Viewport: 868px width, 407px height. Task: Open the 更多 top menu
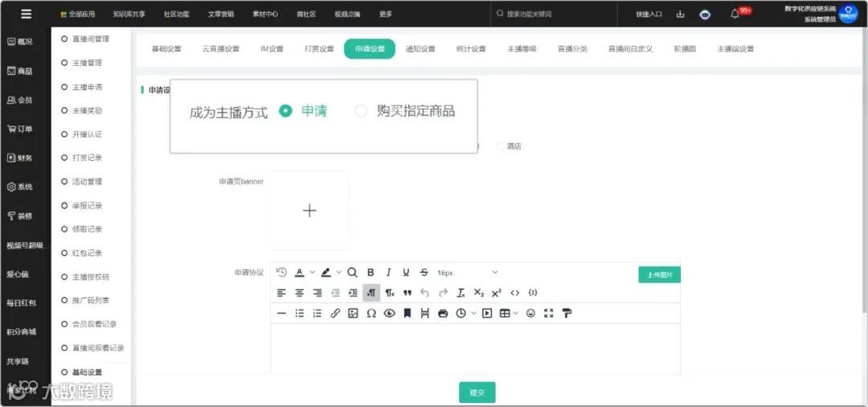(x=386, y=14)
